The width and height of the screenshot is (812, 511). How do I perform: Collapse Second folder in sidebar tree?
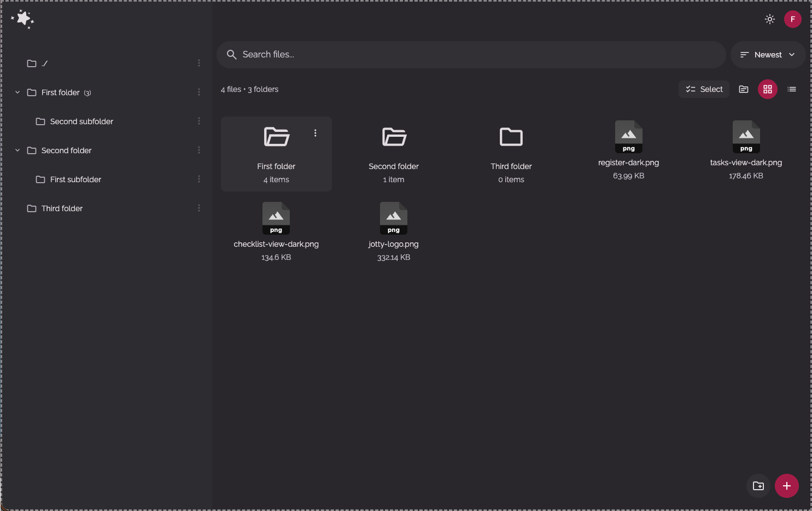pyautogui.click(x=17, y=150)
